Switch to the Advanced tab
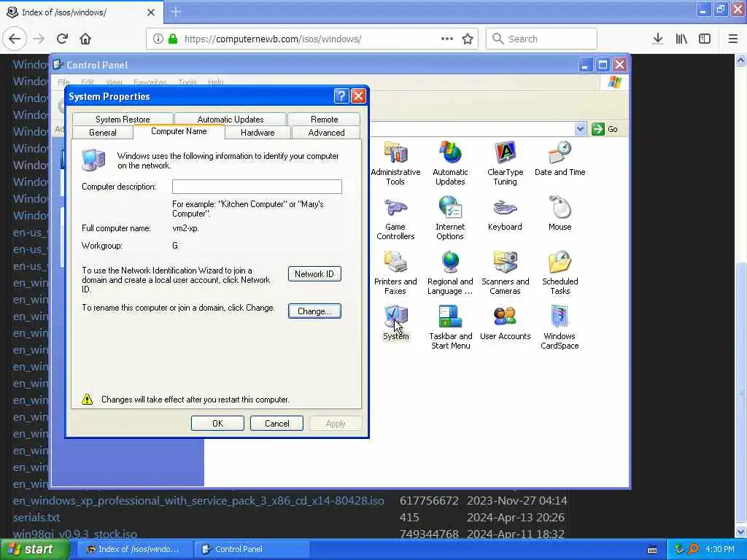The image size is (747, 560). click(x=326, y=133)
